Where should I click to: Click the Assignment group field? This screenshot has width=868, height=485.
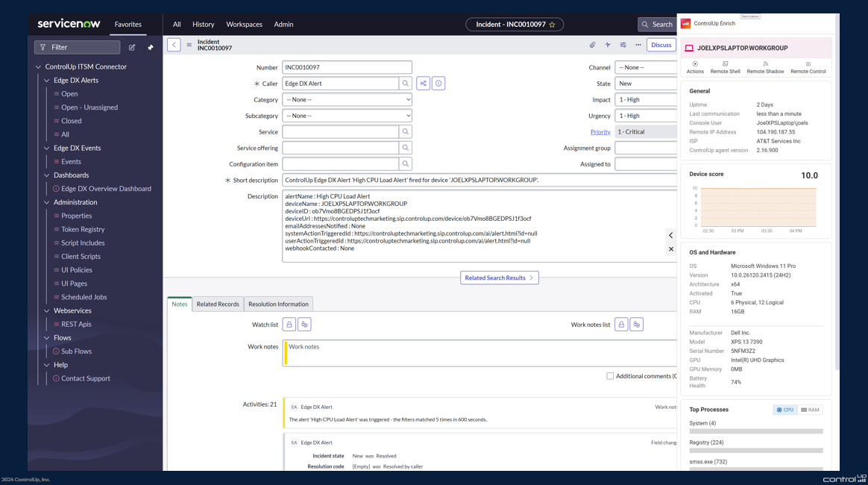[x=646, y=148]
